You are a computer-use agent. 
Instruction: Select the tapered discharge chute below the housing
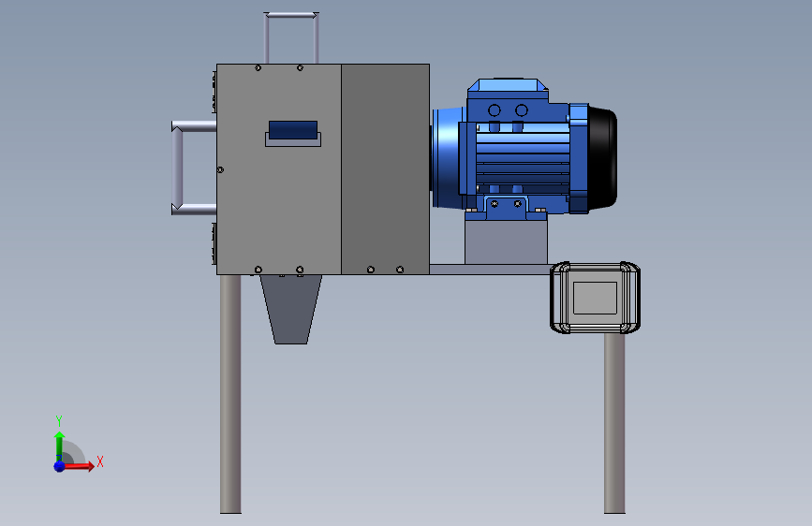(290, 309)
